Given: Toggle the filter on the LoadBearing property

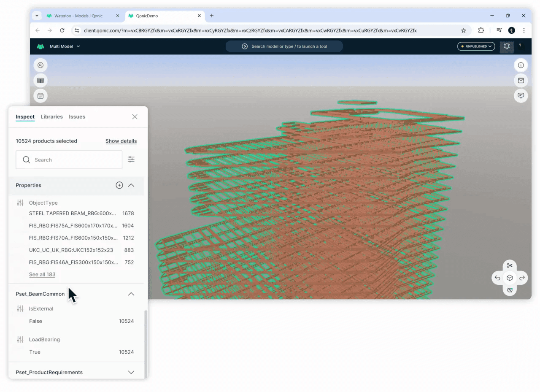Looking at the screenshot, I should coord(20,339).
